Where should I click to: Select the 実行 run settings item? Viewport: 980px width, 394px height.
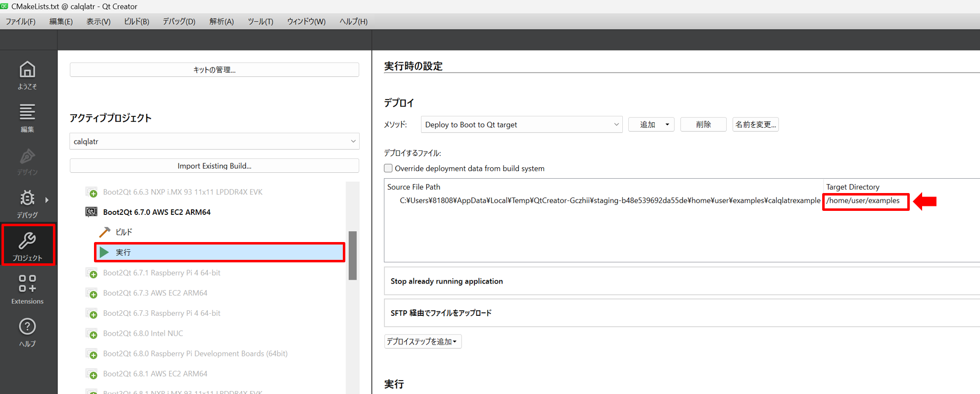coord(220,252)
